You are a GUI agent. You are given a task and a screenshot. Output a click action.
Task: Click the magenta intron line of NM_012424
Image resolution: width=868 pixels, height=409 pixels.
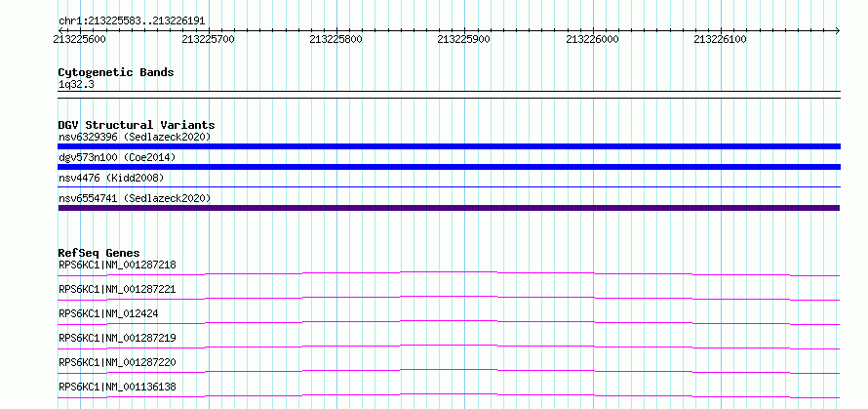449,321
